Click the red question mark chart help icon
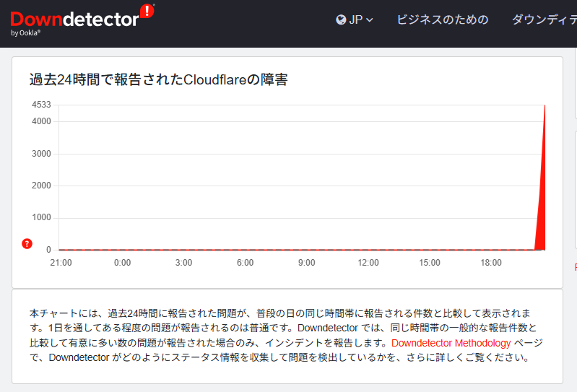 [27, 243]
